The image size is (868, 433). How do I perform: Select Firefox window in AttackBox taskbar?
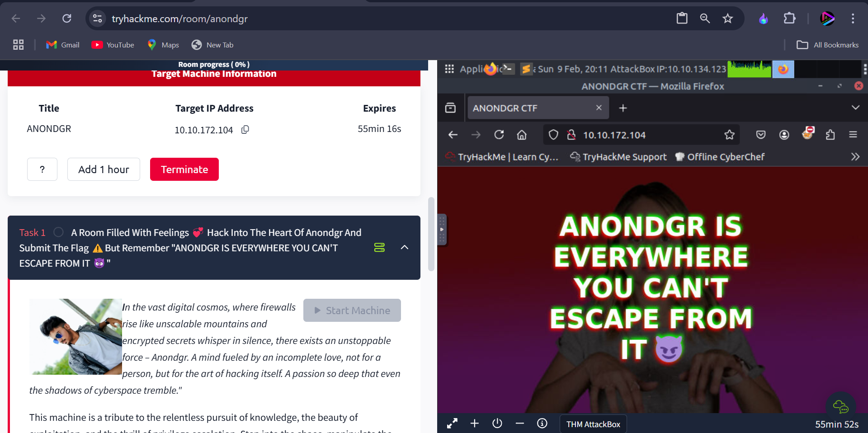pos(783,69)
